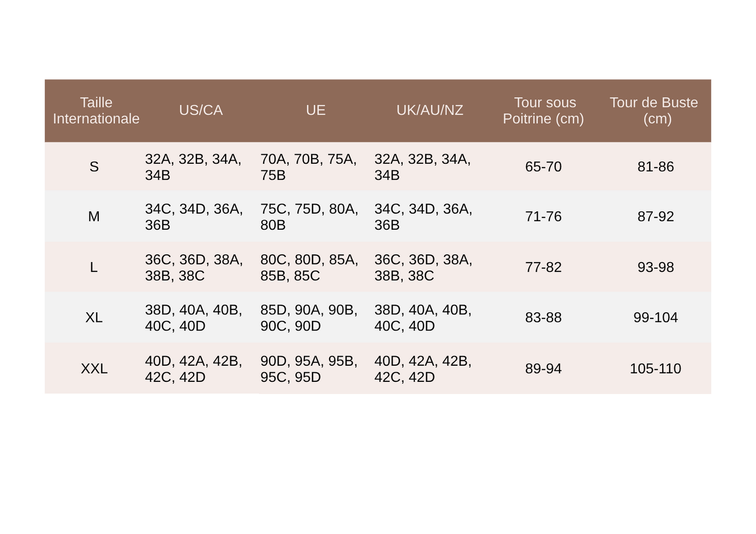The height and width of the screenshot is (534, 756).
Task: Click the Tour sous Poitrine (cm) header
Action: point(543,110)
